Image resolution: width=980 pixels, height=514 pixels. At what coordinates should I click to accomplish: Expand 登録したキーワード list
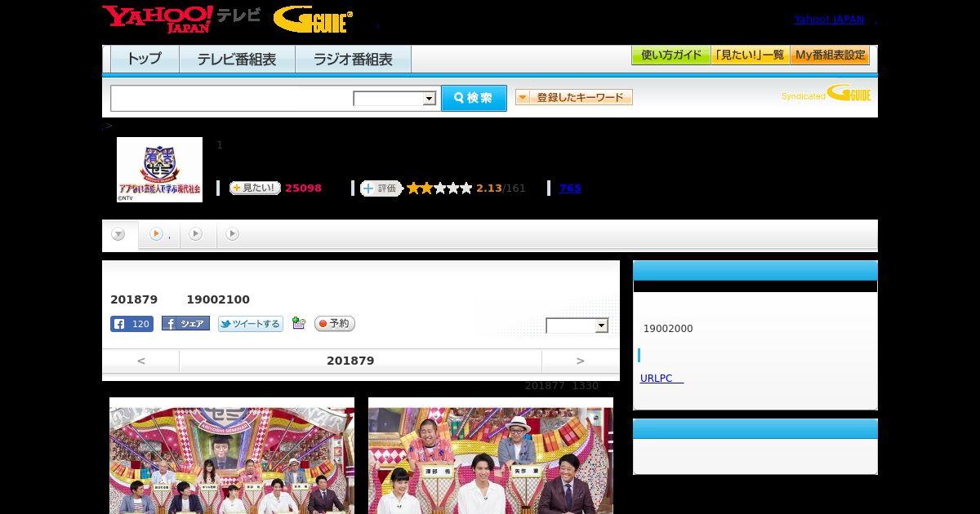(574, 98)
